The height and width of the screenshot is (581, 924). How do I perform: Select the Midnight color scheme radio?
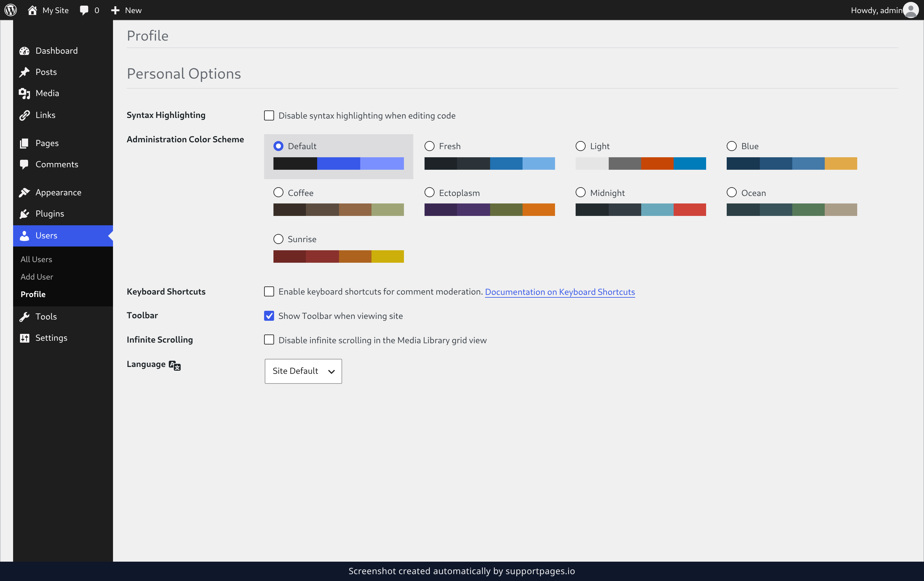(x=581, y=193)
